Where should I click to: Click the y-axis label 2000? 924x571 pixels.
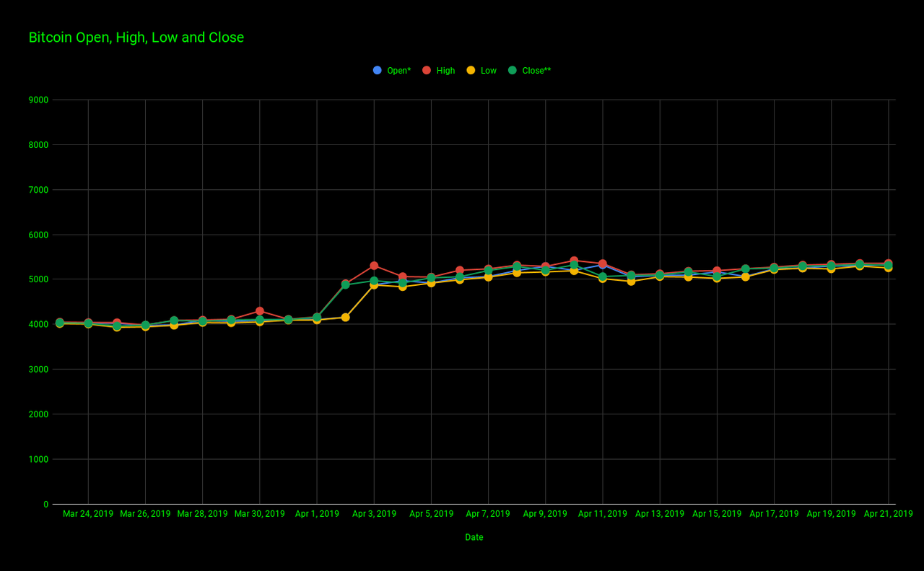tap(40, 414)
